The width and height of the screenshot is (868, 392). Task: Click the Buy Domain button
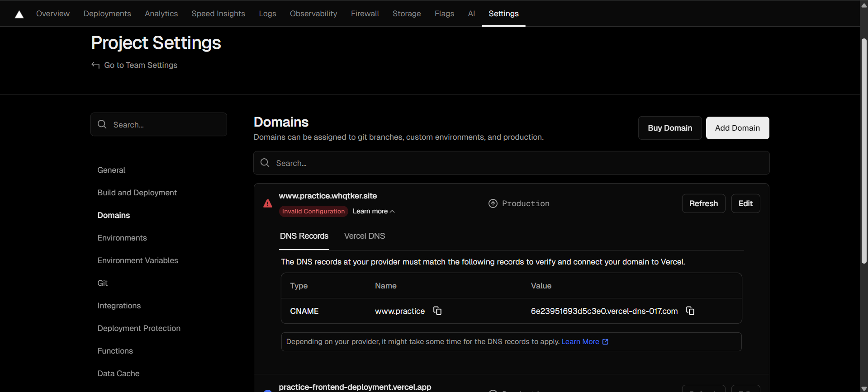[670, 128]
